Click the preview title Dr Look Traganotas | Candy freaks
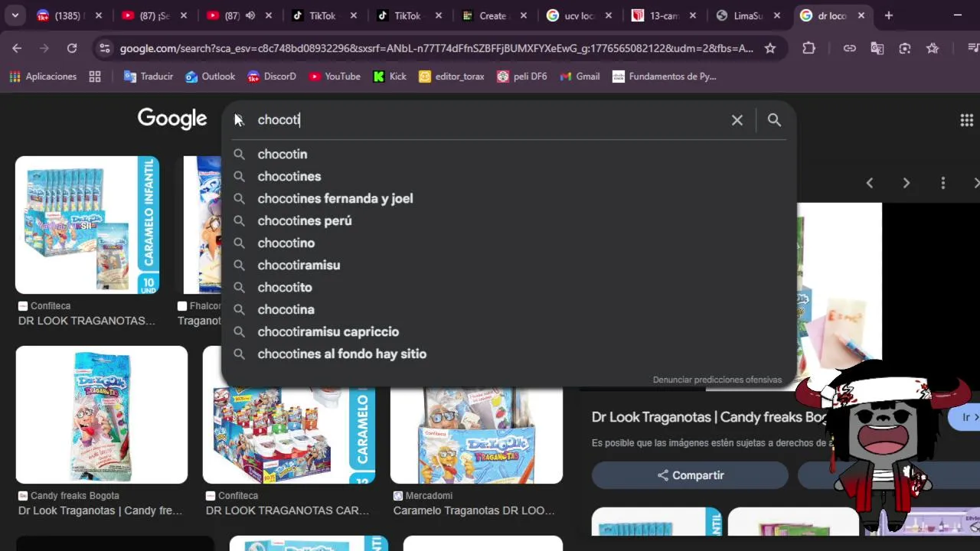The height and width of the screenshot is (551, 980). pos(708,417)
